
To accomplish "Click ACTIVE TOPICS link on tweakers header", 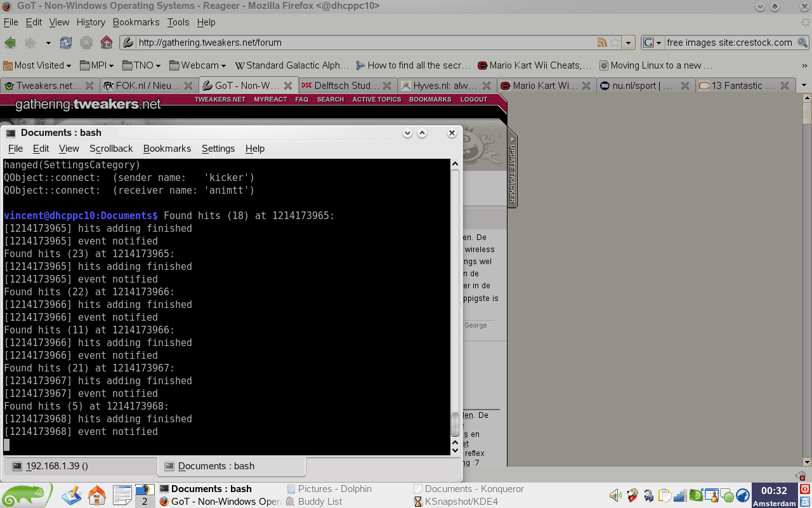I will 377,100.
